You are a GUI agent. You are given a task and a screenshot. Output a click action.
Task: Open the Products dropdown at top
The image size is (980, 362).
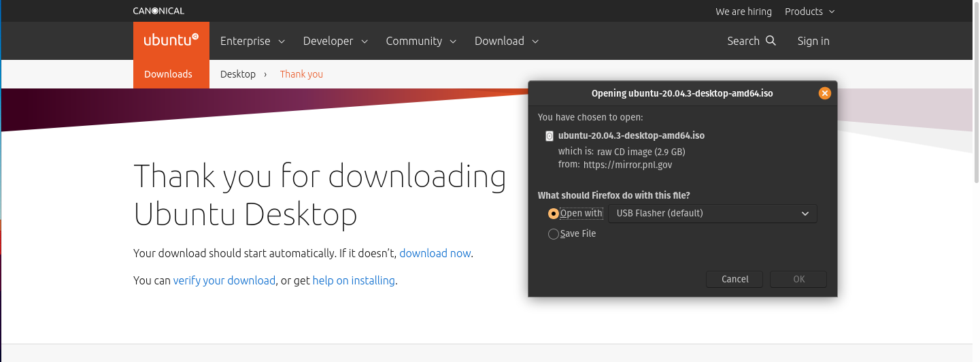[x=809, y=12]
